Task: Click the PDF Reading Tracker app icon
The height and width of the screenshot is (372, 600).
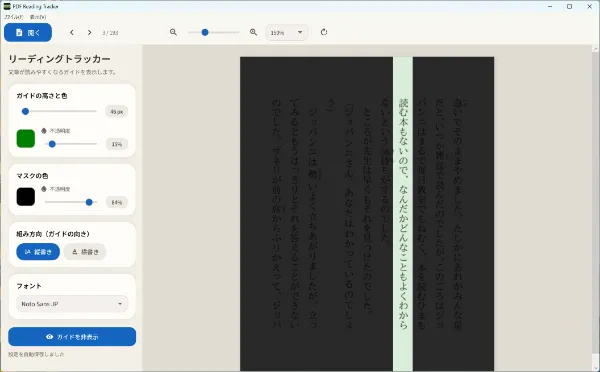Action: (x=7, y=6)
